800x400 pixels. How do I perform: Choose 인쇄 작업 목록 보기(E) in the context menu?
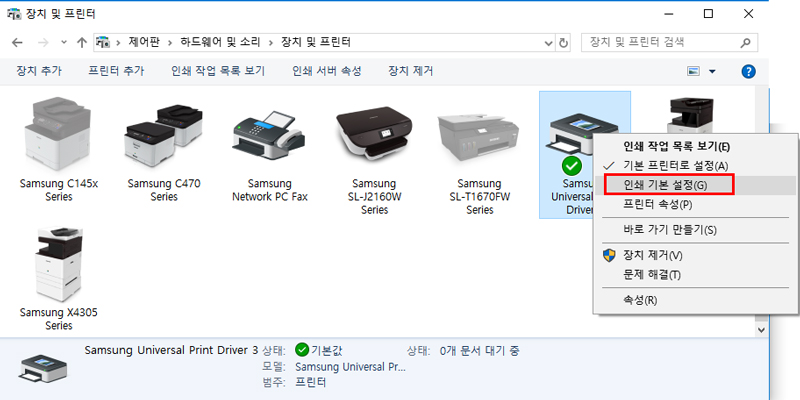pyautogui.click(x=676, y=147)
